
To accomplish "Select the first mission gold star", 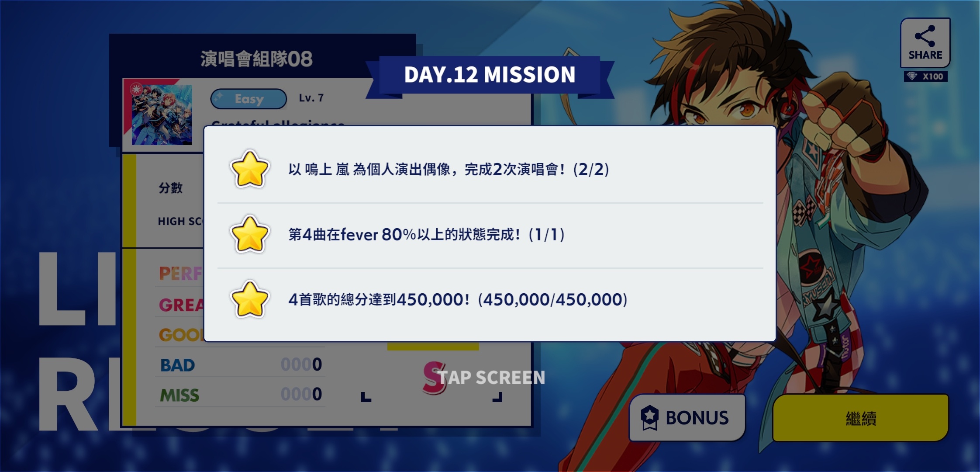I will pyautogui.click(x=249, y=170).
